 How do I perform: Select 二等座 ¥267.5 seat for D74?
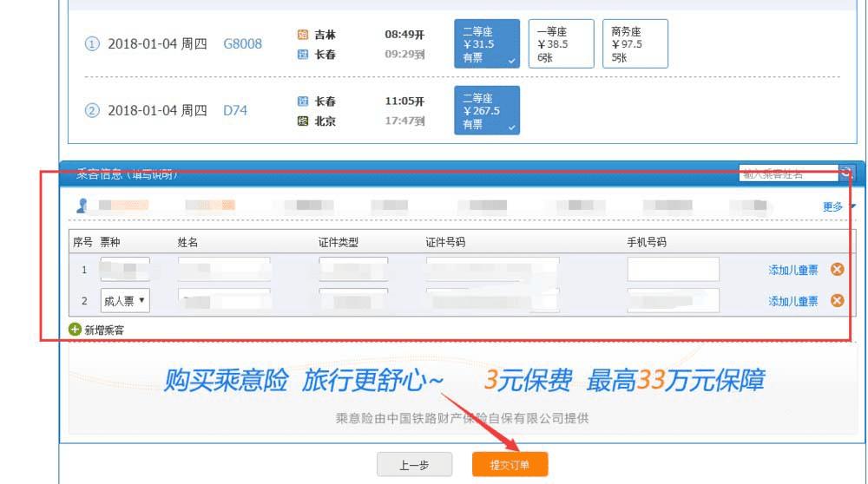point(487,110)
